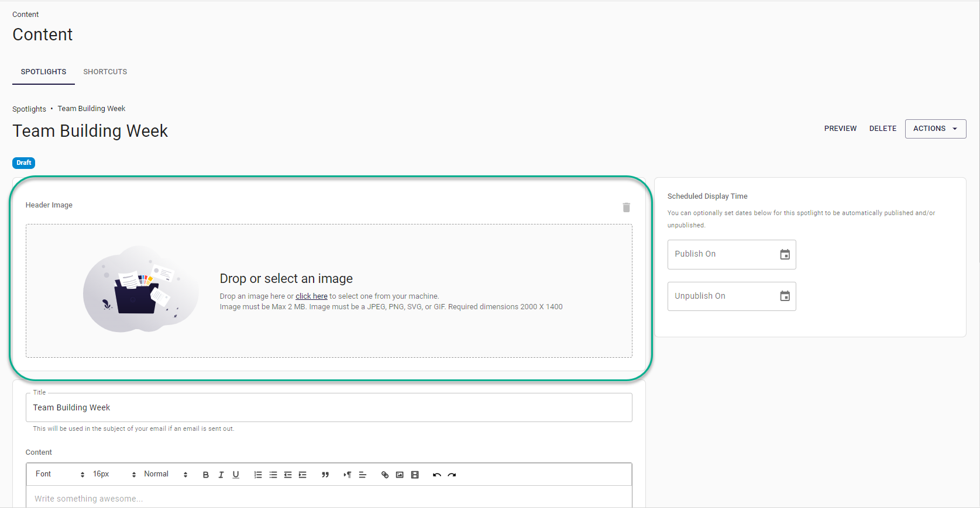Click the PREVIEW button
980x508 pixels.
840,129
